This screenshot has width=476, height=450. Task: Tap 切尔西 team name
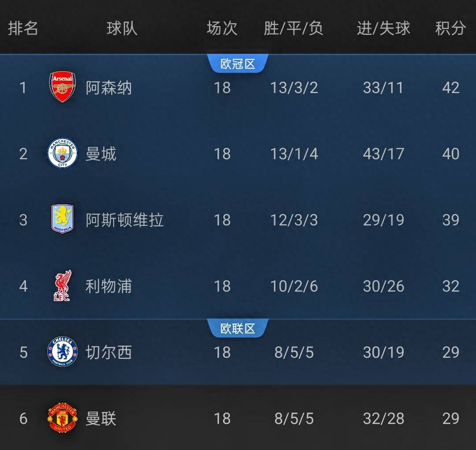(x=108, y=352)
